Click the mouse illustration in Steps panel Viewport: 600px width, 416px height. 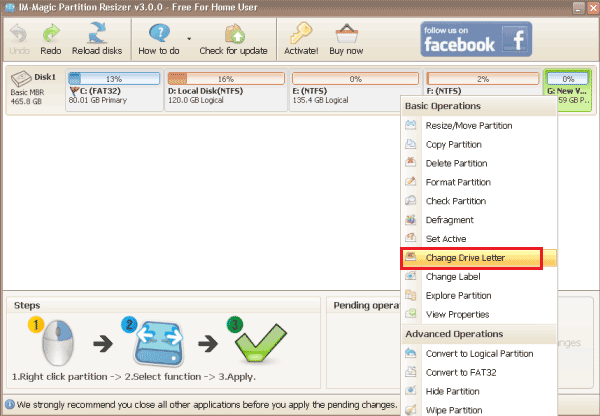[x=58, y=342]
